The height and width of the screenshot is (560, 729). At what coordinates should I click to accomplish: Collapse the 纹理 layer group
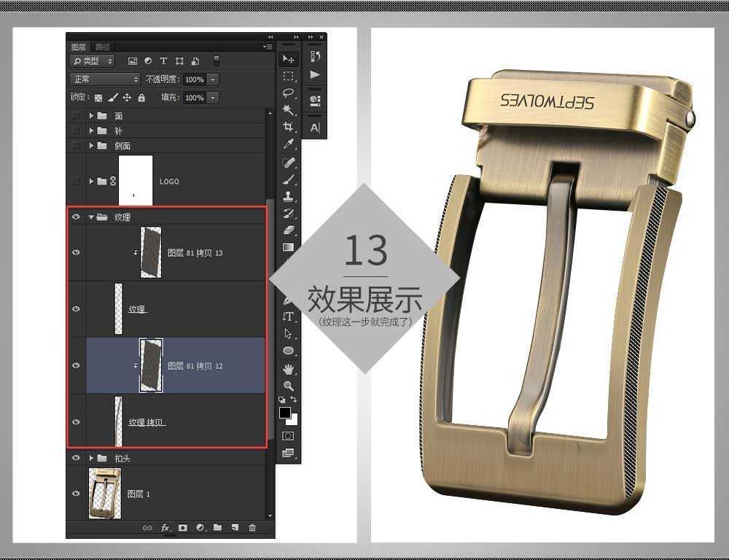pyautogui.click(x=91, y=217)
